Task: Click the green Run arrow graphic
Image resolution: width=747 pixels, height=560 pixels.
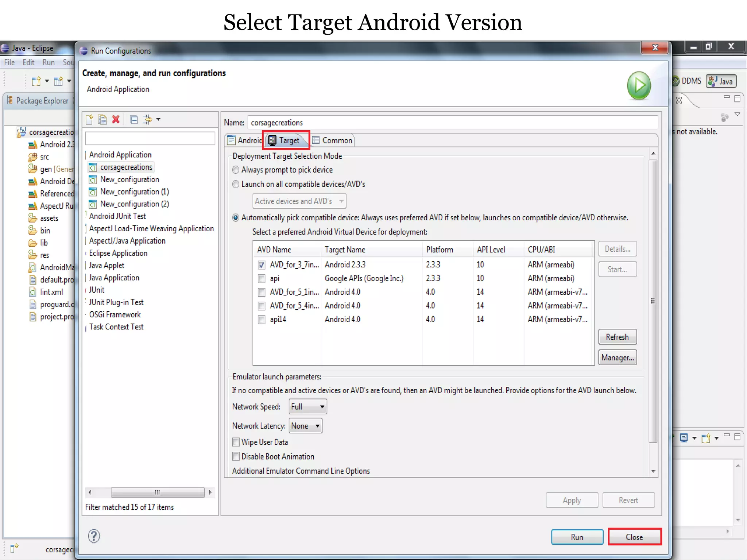Action: tap(639, 86)
